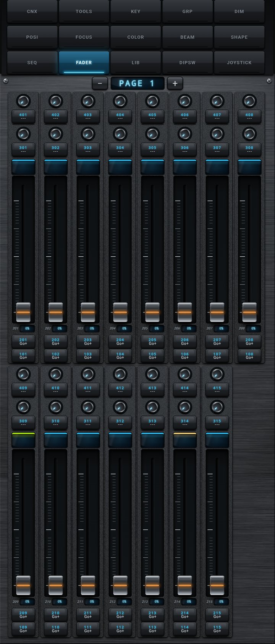
Task: Toggle blue flash button of fader 206
Action: 185,167
